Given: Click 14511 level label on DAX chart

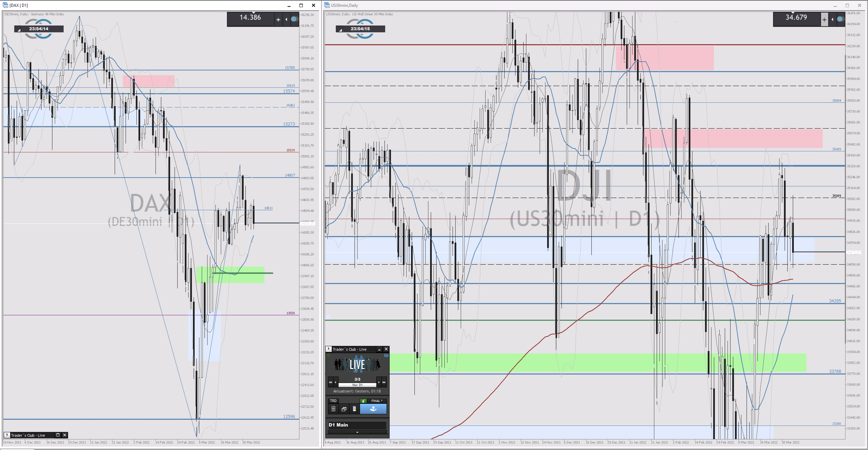Looking at the screenshot, I should tap(268, 208).
